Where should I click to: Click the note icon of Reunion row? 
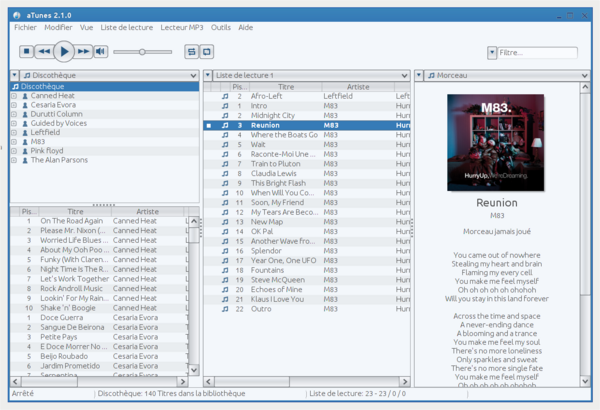225,125
